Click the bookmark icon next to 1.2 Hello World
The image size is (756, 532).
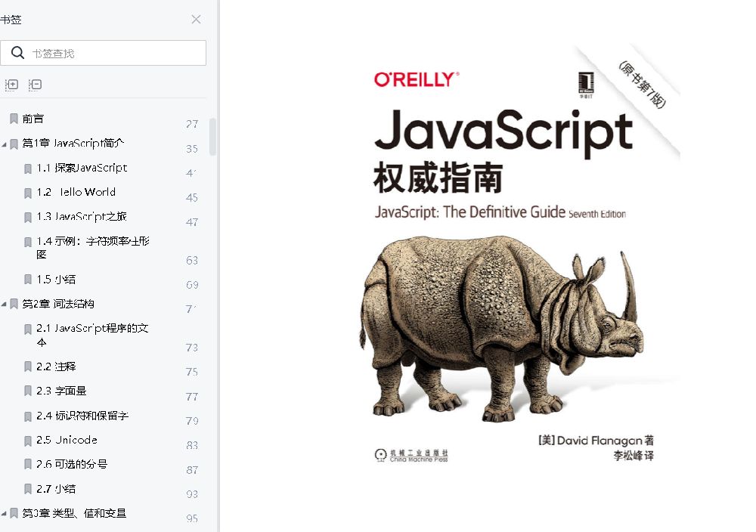pyautogui.click(x=27, y=192)
